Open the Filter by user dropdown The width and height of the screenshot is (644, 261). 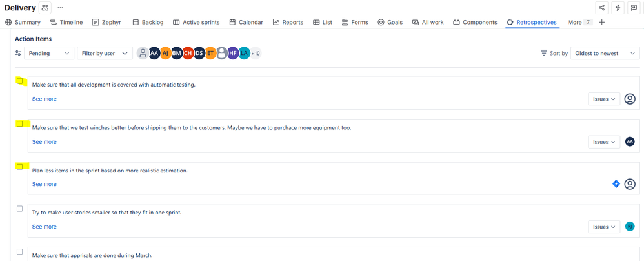click(x=105, y=53)
